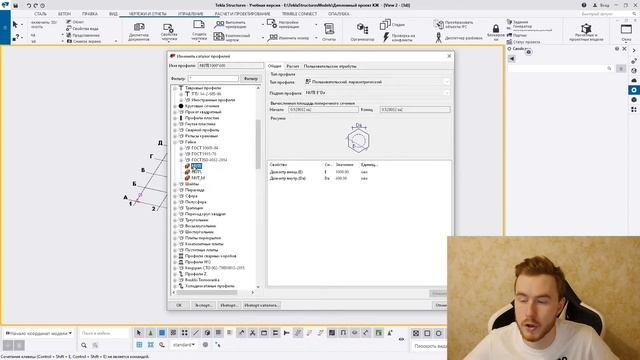640x360 pixels.
Task: Click the eye icon in properties panel
Action: click(529, 52)
